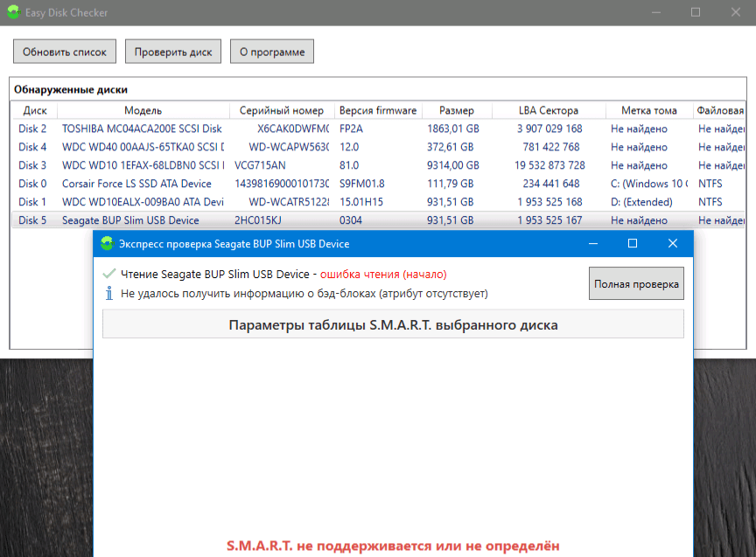
Task: Start full check with Полная проверка
Action: tap(636, 284)
